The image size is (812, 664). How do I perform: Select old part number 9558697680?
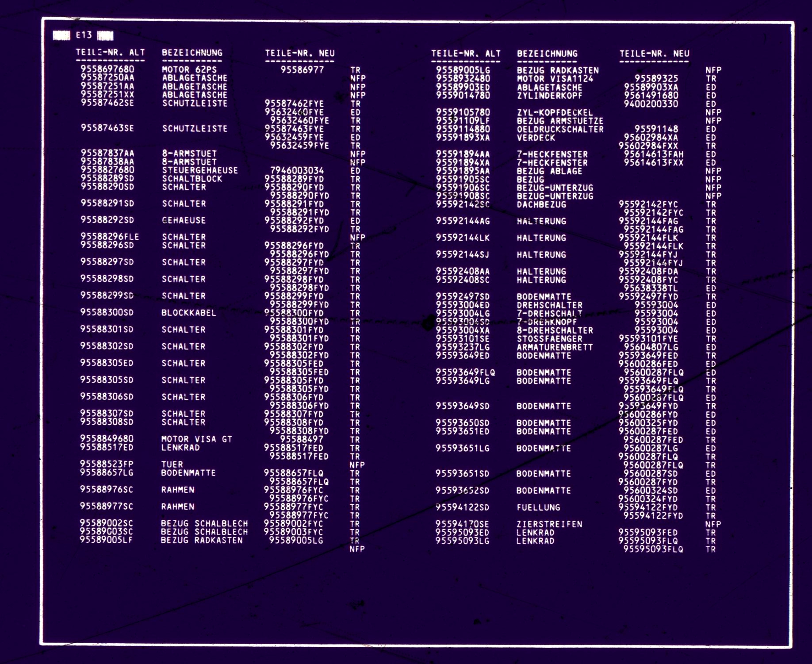[x=107, y=69]
